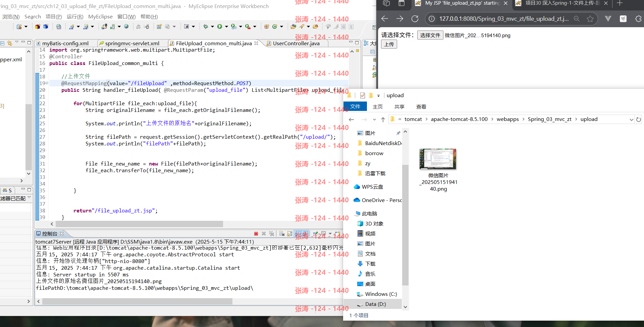Click the Debug bug icon in toolbar
Screen dimensions: 644x327
[x=206, y=26]
